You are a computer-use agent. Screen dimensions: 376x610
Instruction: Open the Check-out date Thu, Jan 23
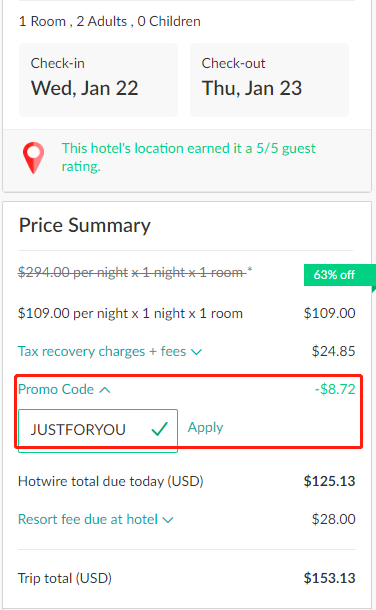[269, 80]
